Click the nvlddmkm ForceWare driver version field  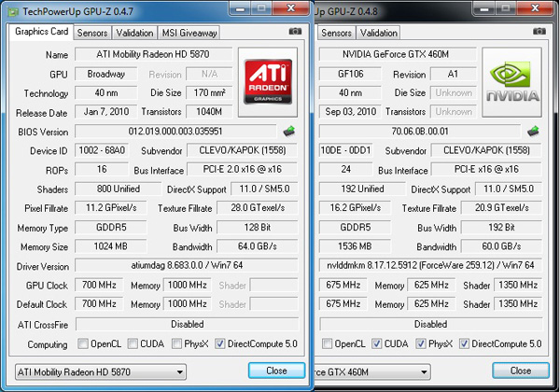click(x=430, y=265)
